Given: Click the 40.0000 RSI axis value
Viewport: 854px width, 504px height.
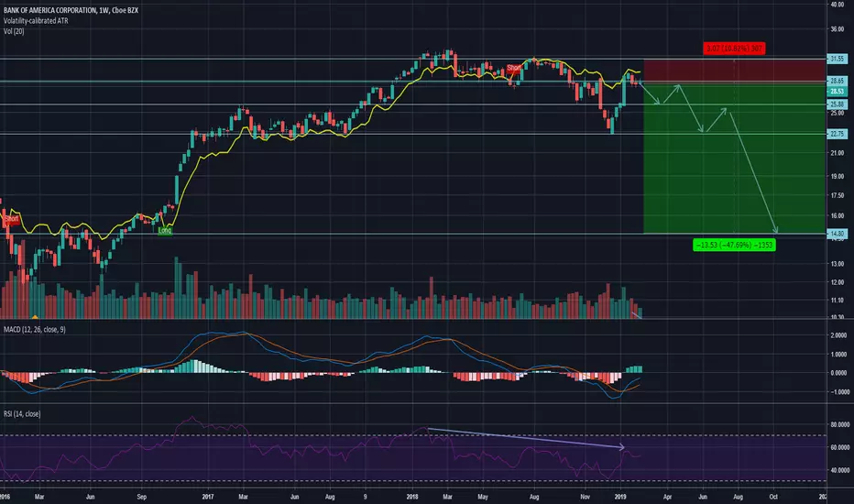Looking at the screenshot, I should point(839,470).
